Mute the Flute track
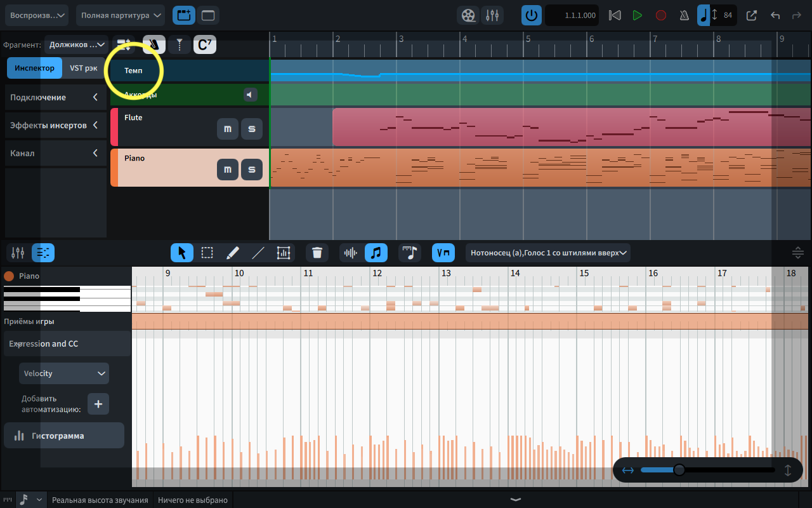 228,129
